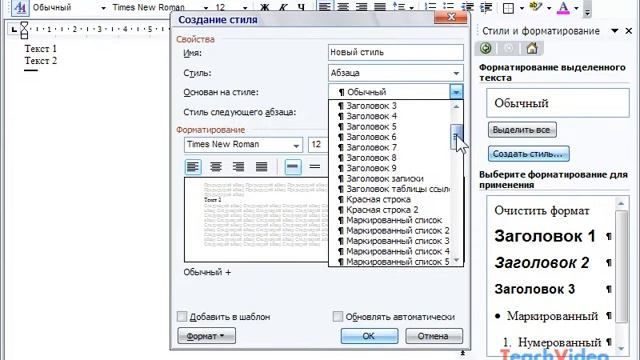Open the toolbar style dropdown 'Обычный'
Image resolution: width=640 pixels, height=360 pixels.
[x=103, y=8]
